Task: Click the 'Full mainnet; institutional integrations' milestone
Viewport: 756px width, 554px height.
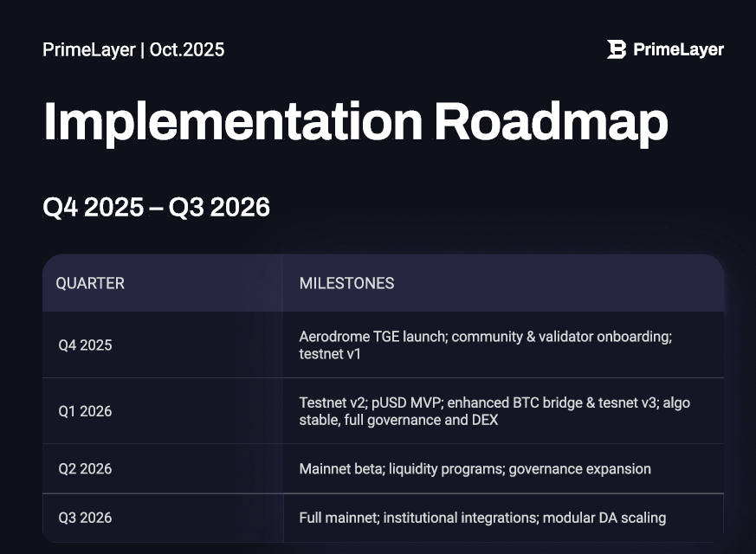Action: tap(482, 518)
